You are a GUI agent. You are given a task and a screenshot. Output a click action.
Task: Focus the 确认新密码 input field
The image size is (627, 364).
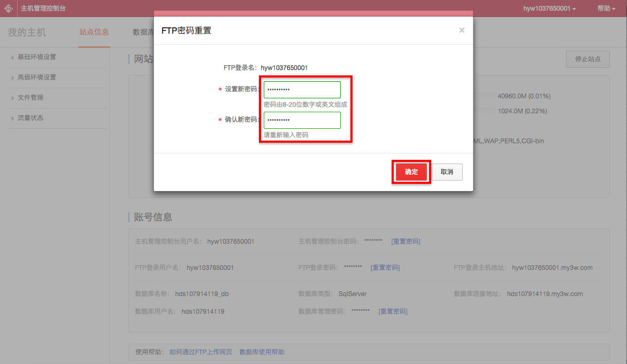pyautogui.click(x=302, y=120)
